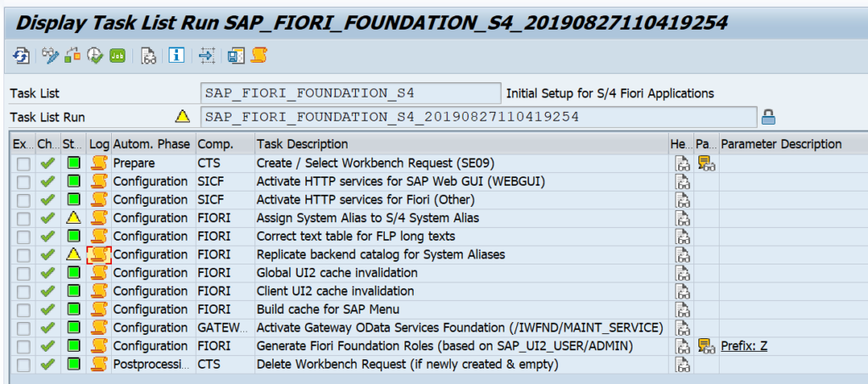
Task: Click the padlock icon beside Task List Run
Action: [768, 117]
